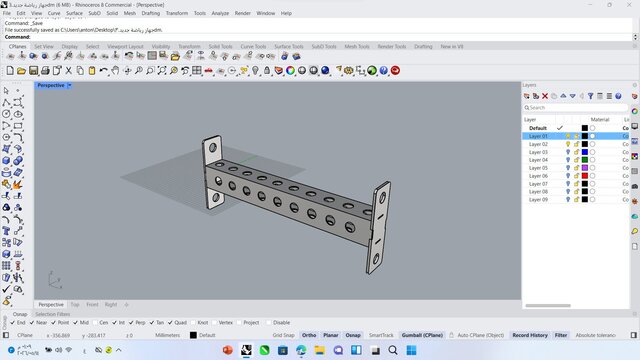Select the arrow pointer tool in sidebar

pyautogui.click(x=6, y=91)
